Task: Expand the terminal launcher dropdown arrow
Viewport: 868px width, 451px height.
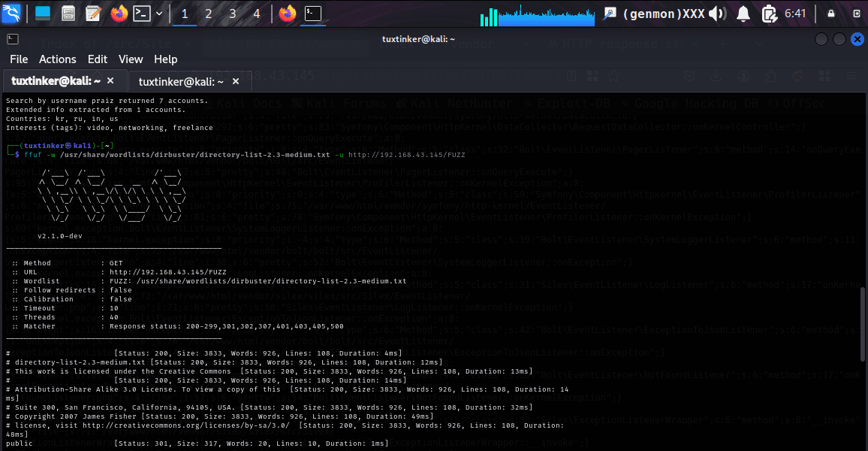Action: 158,13
